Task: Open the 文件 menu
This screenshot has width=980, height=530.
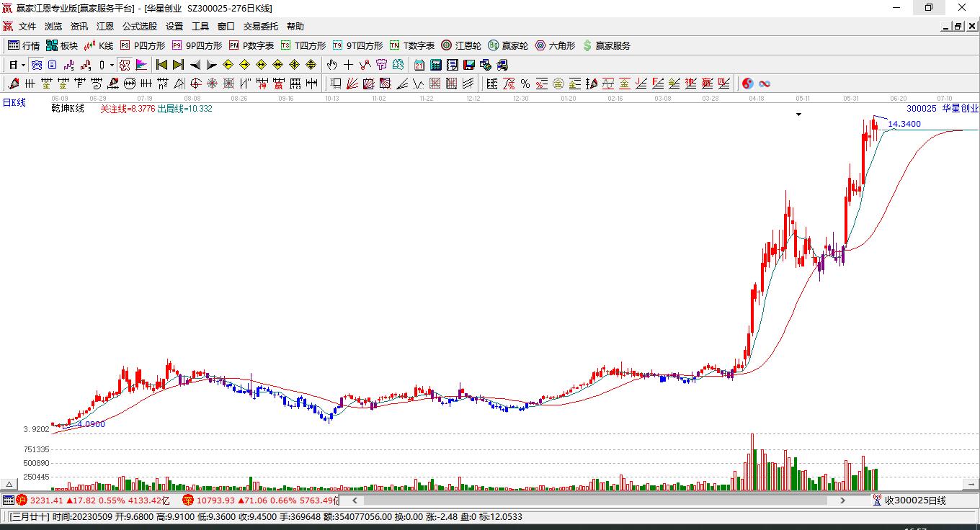Action: pyautogui.click(x=27, y=27)
